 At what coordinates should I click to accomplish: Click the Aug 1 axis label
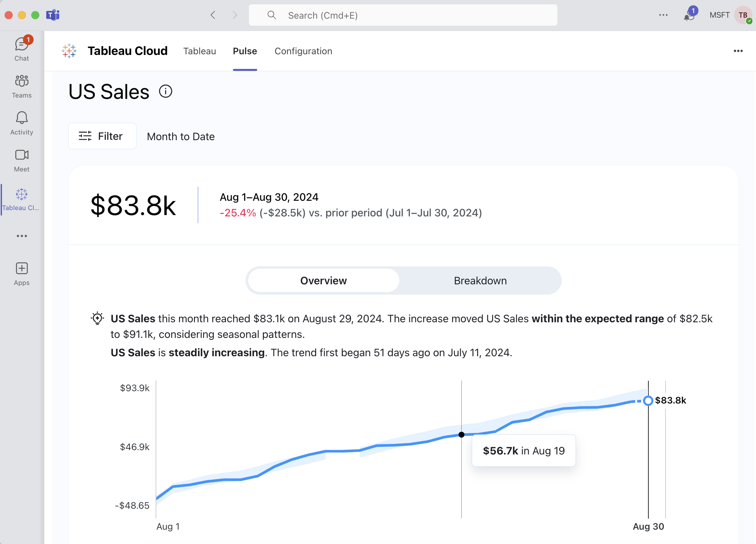click(168, 526)
